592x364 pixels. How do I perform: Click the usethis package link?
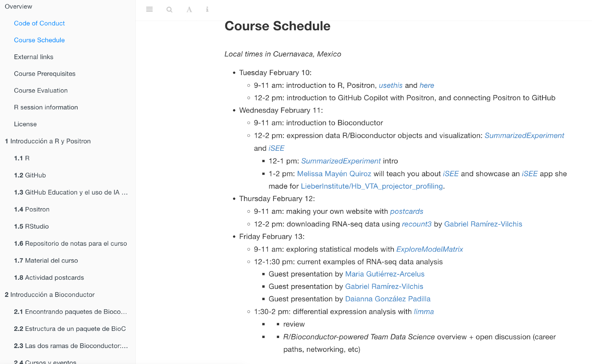click(390, 85)
